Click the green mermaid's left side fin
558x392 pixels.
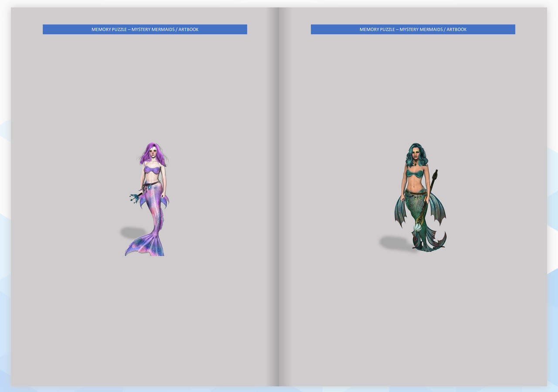(x=400, y=212)
